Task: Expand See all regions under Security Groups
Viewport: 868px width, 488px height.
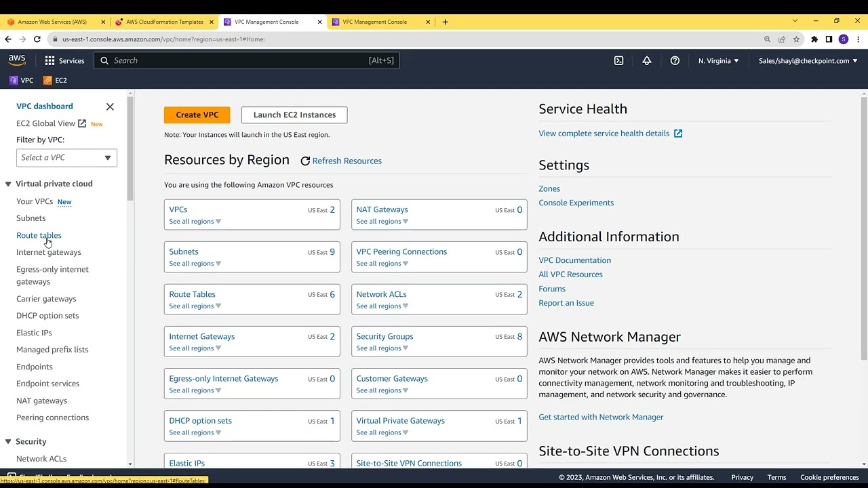Action: coord(382,348)
